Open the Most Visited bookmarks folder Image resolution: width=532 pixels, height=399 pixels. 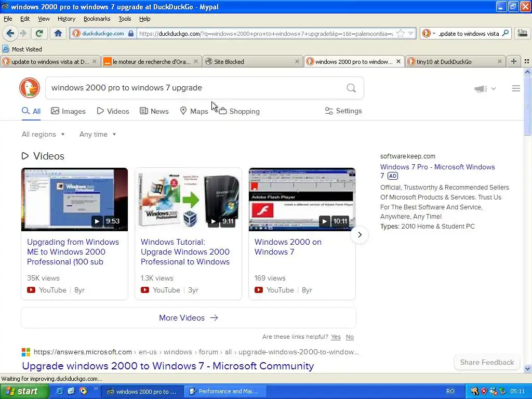pyautogui.click(x=22, y=49)
